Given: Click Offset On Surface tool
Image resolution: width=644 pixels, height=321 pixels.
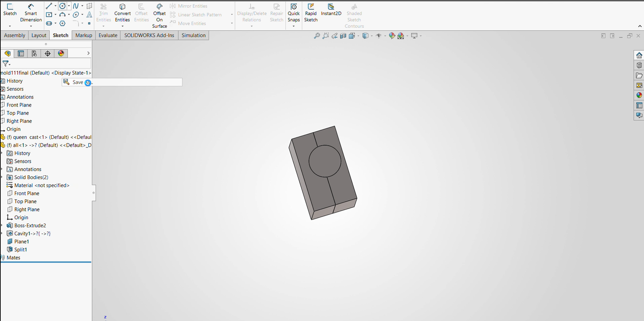Looking at the screenshot, I should point(159,16).
